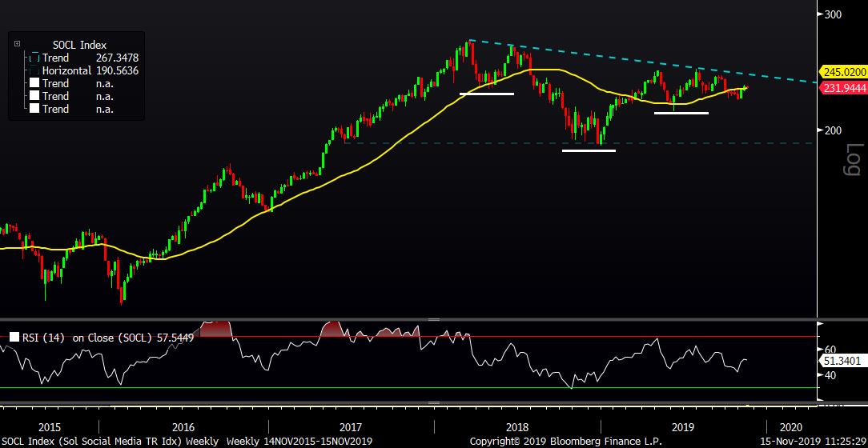Image resolution: width=868 pixels, height=448 pixels.
Task: Click the 57.5449 RSI legend value
Action: [174, 338]
